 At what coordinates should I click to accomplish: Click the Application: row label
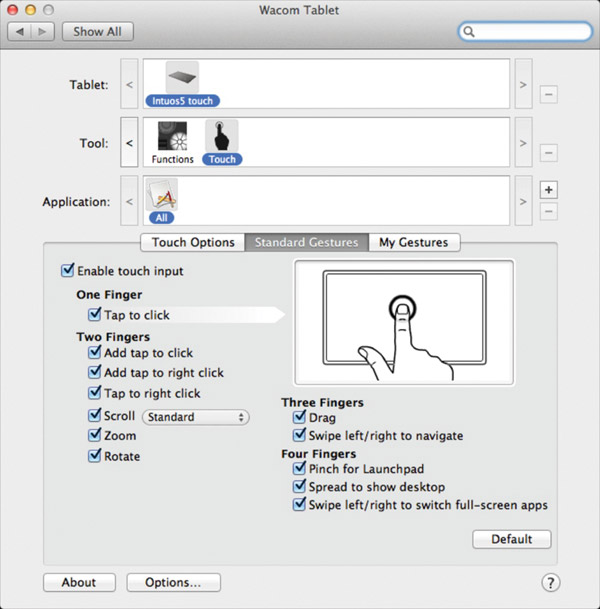pos(76,202)
